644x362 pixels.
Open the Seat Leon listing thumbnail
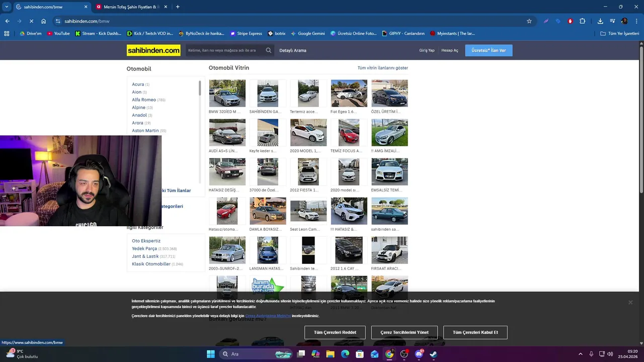pos(308,211)
